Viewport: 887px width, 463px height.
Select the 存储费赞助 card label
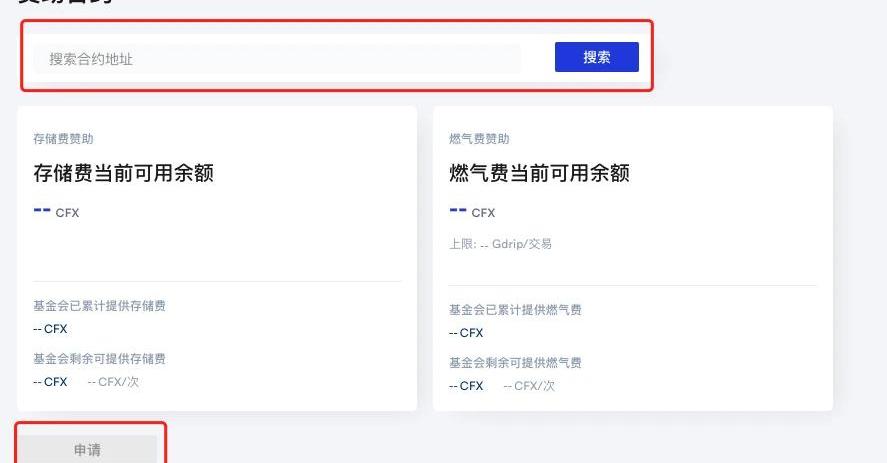tap(63, 139)
